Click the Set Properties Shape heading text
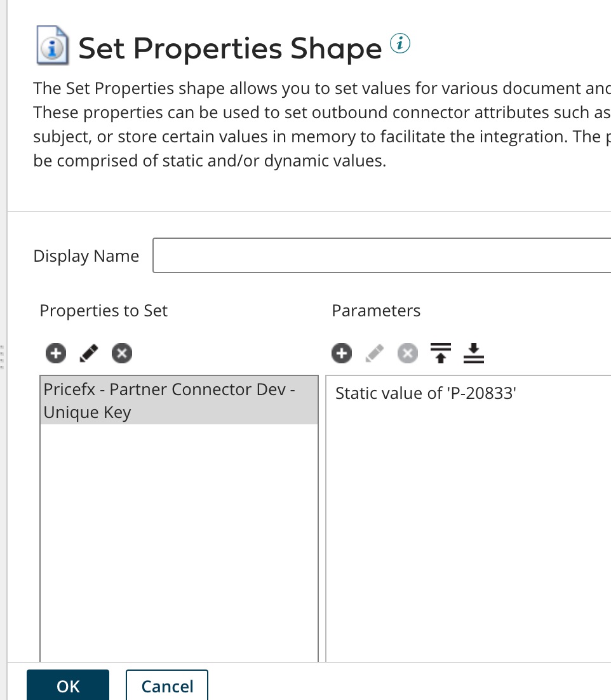Screen dimensions: 611x700 (229, 48)
